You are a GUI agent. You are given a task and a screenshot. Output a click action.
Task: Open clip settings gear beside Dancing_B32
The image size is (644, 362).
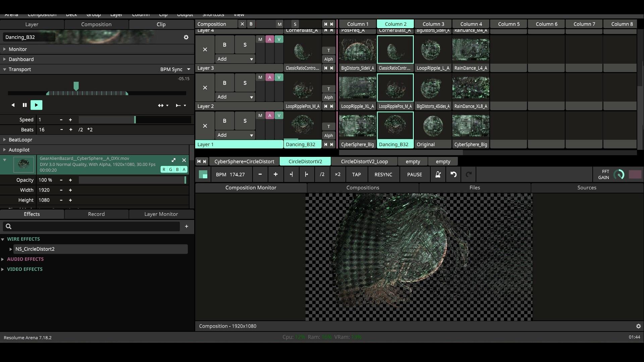186,37
